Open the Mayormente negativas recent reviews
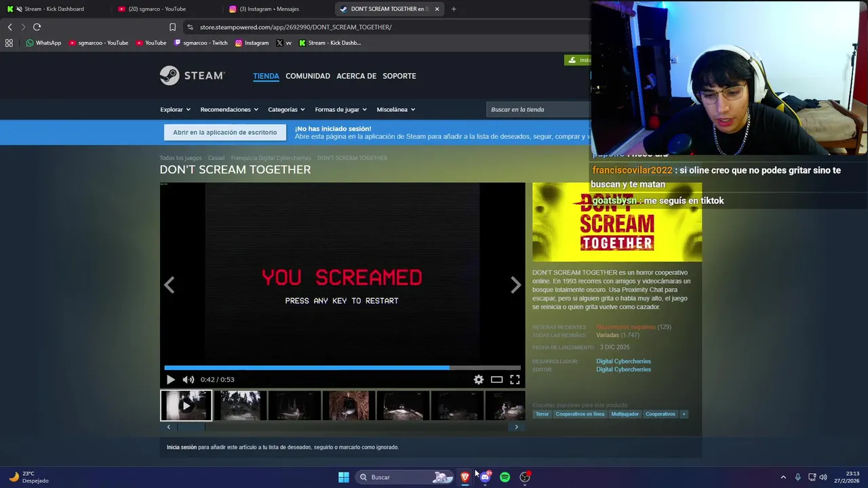The width and height of the screenshot is (868, 488). coord(626,327)
